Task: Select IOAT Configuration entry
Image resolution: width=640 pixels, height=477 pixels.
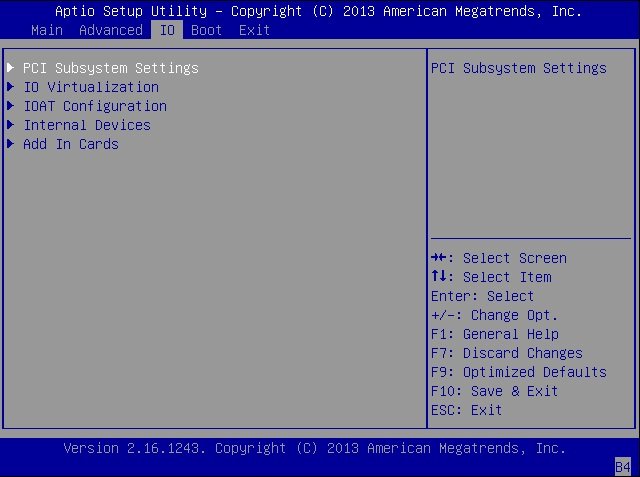Action: pyautogui.click(x=95, y=106)
